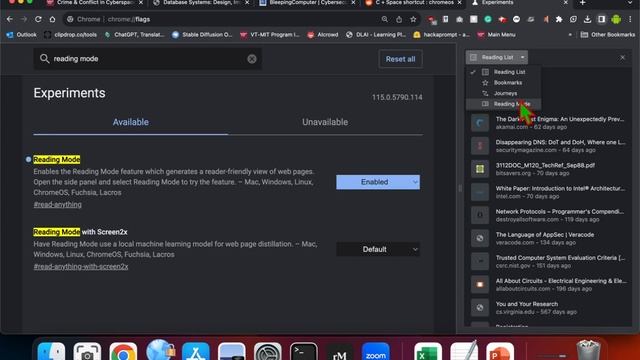Open Outlook bookmark
Screen dimensions: 640x360
[x=22, y=35]
